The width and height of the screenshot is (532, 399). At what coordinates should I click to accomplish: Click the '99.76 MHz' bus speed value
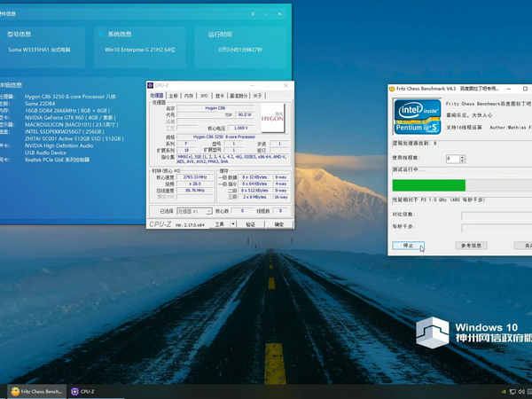195,191
